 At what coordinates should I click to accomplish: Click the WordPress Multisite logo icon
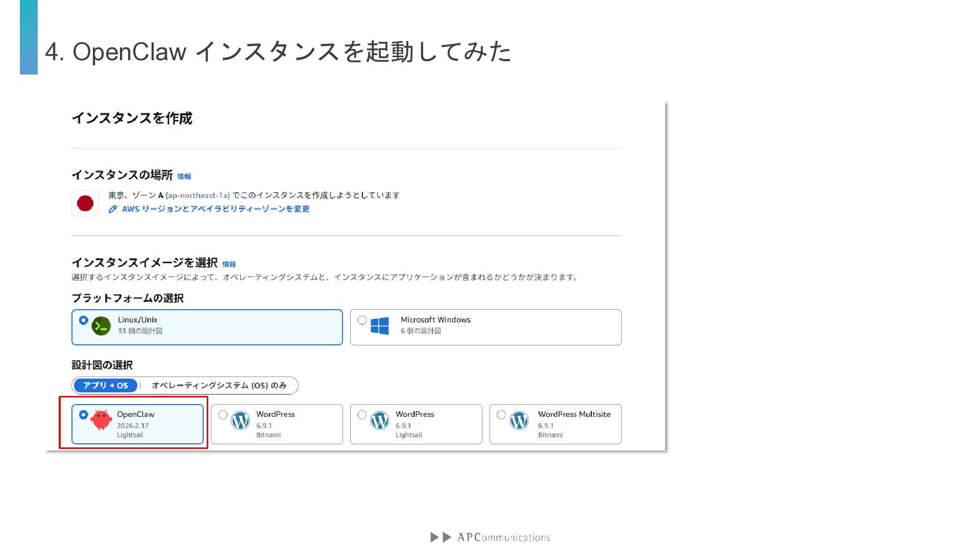(519, 420)
